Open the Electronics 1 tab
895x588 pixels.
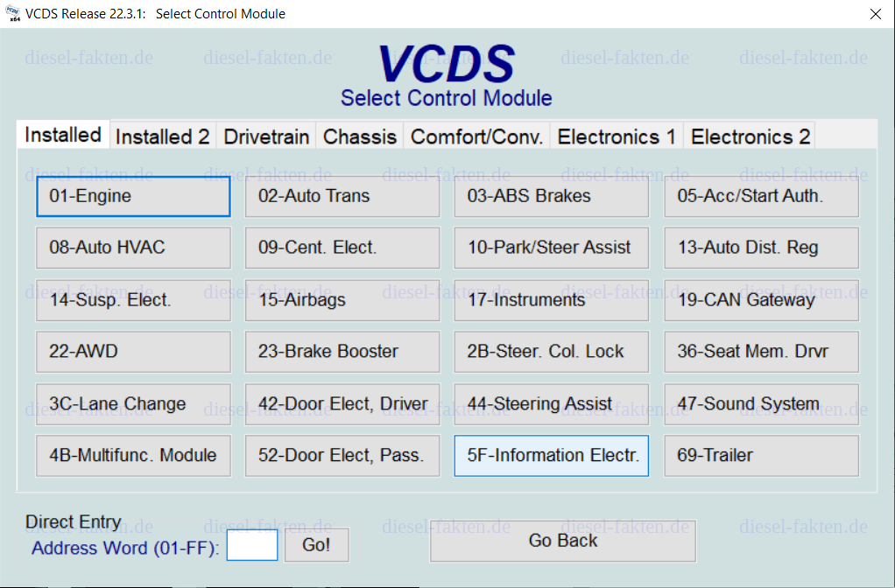[x=617, y=136]
